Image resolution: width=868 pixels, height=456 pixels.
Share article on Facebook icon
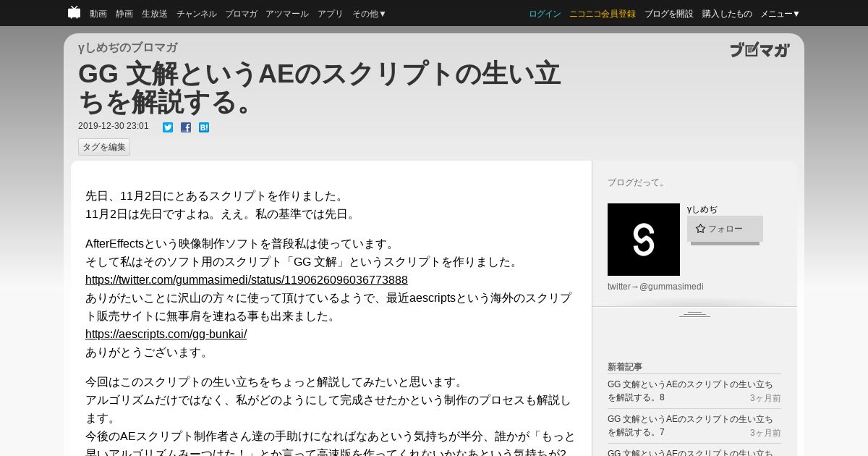pos(186,127)
